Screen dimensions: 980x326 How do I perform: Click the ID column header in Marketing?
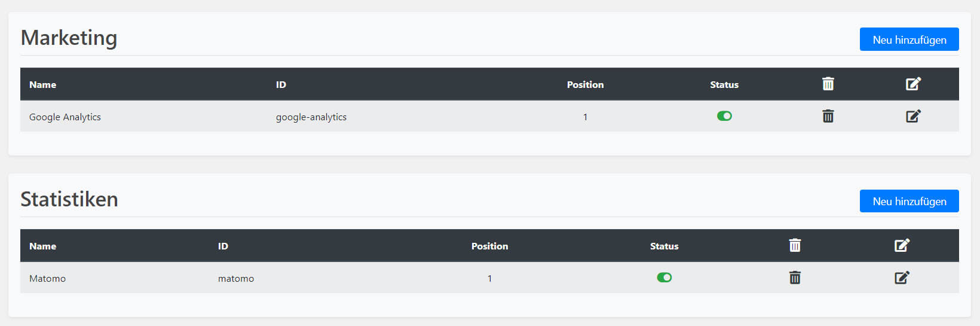point(281,85)
